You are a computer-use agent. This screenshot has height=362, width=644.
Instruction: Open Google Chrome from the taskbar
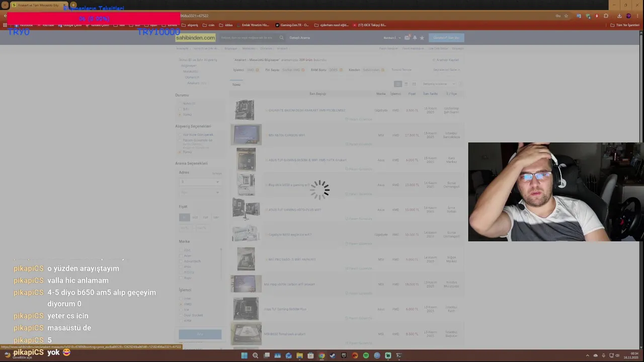click(x=321, y=355)
